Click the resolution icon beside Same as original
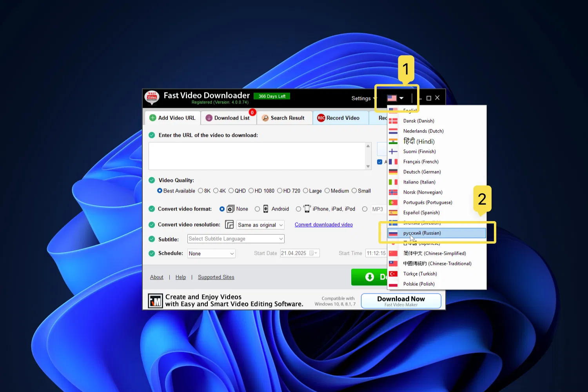This screenshot has height=392, width=588. tap(229, 225)
